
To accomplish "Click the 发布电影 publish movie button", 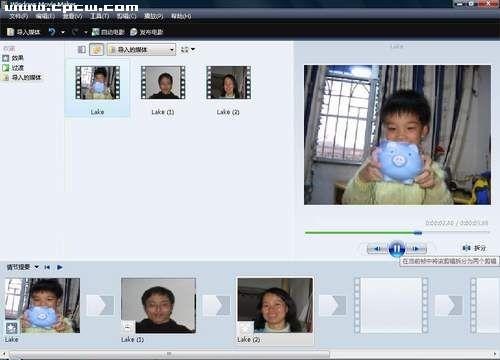I will click(147, 32).
